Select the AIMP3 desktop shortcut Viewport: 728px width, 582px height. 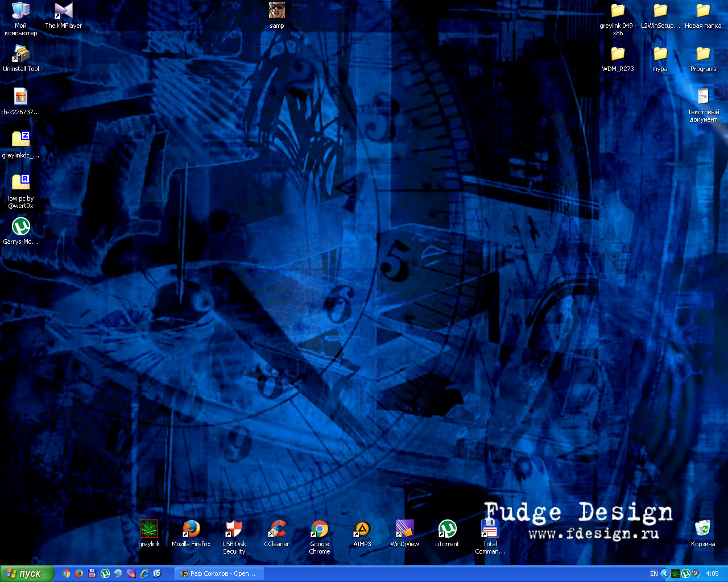pyautogui.click(x=362, y=534)
